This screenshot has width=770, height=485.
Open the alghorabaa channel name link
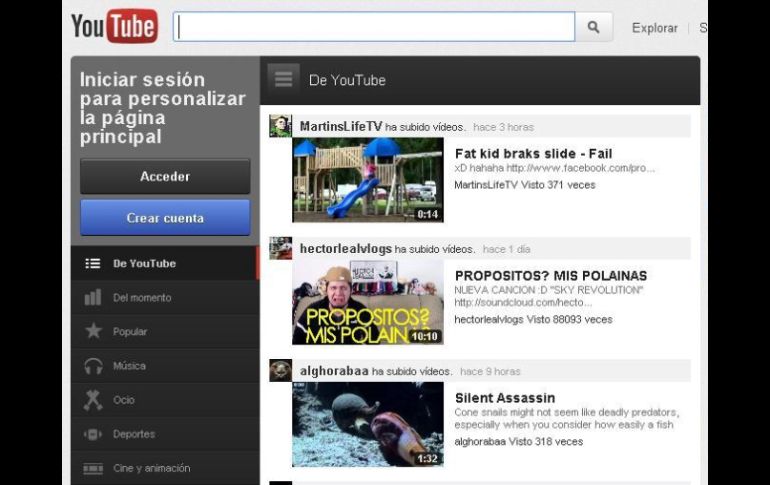point(334,371)
